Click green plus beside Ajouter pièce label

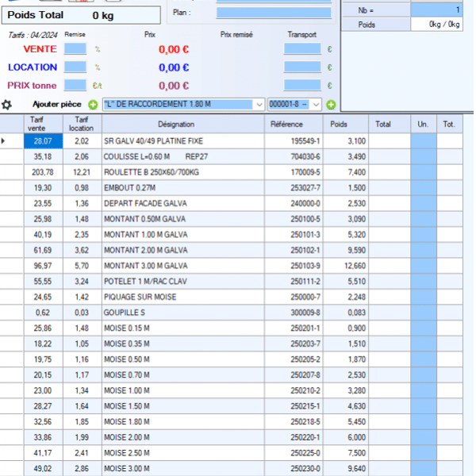point(93,105)
